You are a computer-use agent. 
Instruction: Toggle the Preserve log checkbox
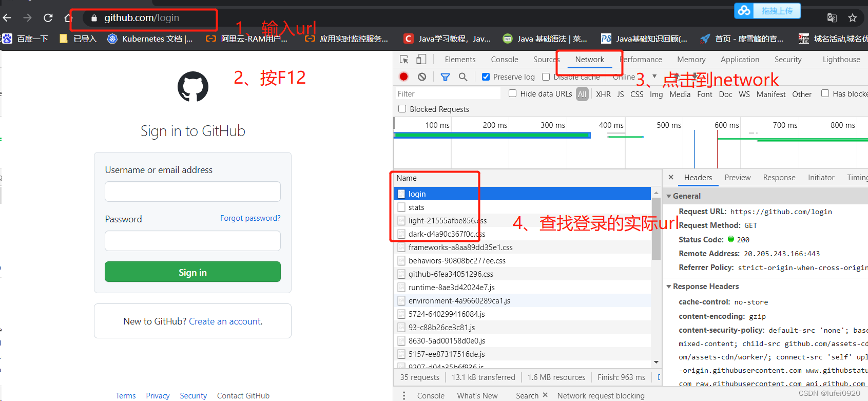tap(486, 77)
